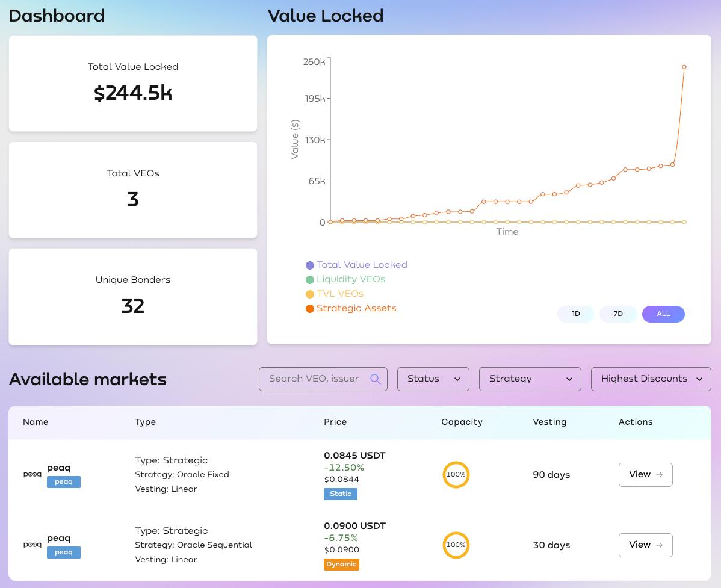
Task: Click the yellow TVL VEOs legend dot
Action: (310, 294)
